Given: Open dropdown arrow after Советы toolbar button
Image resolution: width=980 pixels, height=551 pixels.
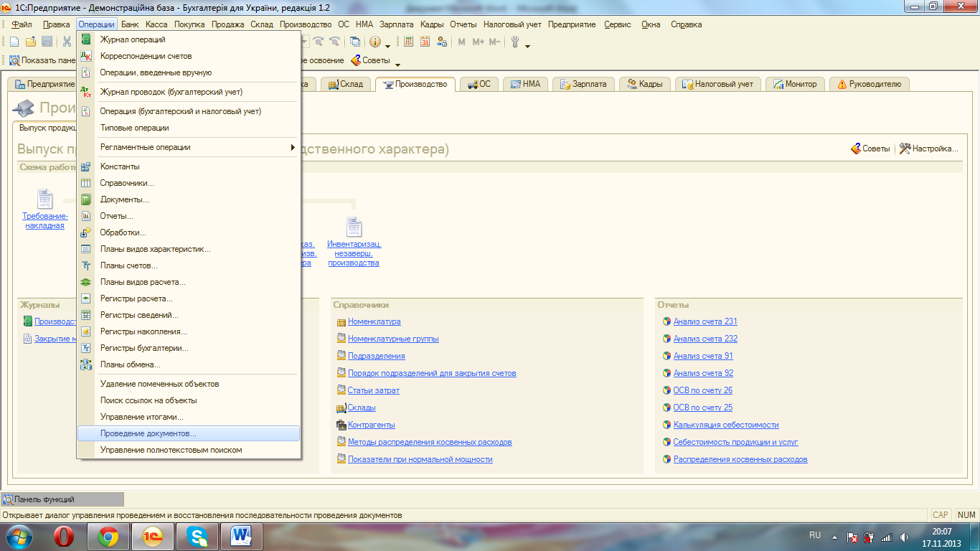Looking at the screenshot, I should [x=397, y=65].
